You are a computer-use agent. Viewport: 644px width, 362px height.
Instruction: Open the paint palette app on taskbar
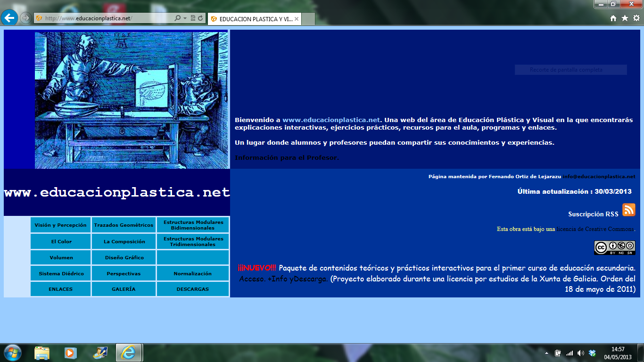pos(100,353)
